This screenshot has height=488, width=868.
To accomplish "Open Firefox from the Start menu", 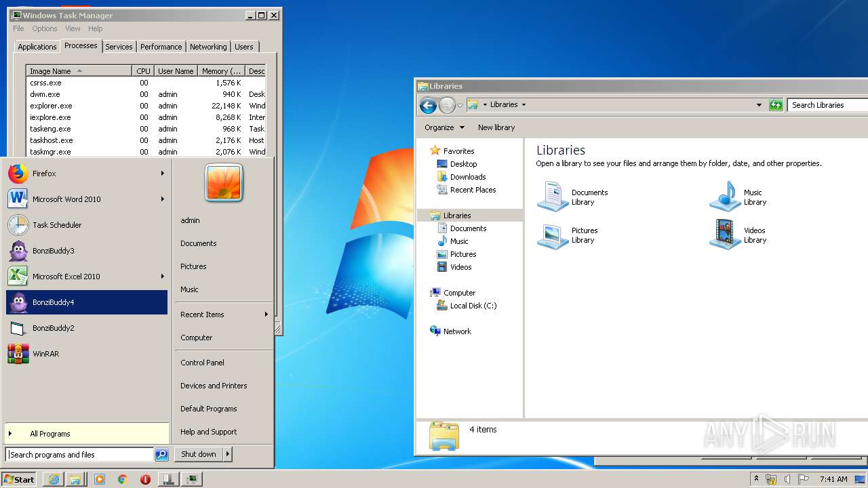I will (x=86, y=174).
